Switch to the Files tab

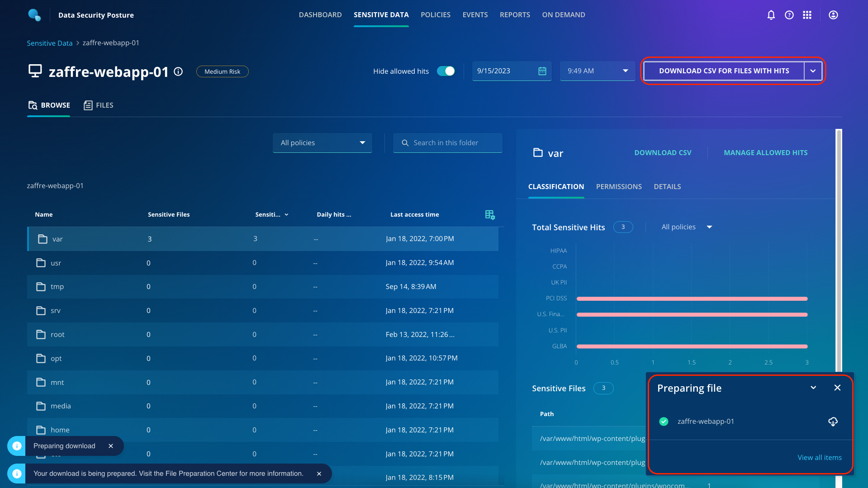tap(99, 105)
